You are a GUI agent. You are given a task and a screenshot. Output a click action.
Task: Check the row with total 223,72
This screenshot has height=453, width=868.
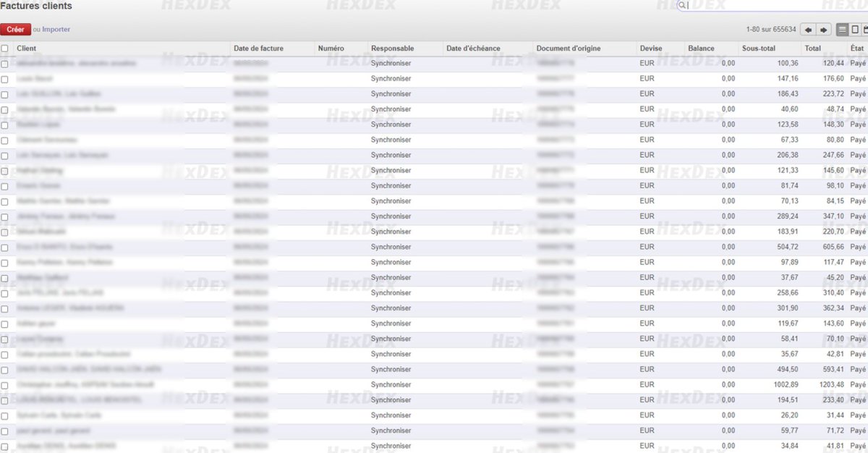click(x=5, y=94)
